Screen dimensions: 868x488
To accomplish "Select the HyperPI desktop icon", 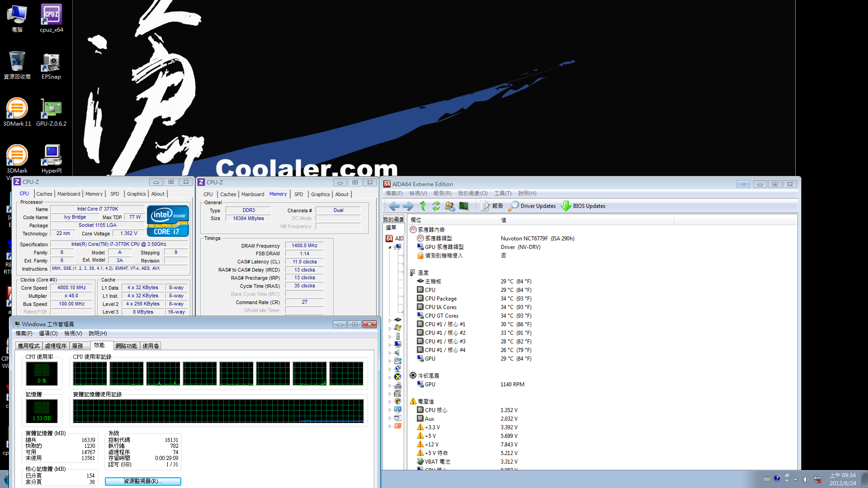I will point(52,159).
